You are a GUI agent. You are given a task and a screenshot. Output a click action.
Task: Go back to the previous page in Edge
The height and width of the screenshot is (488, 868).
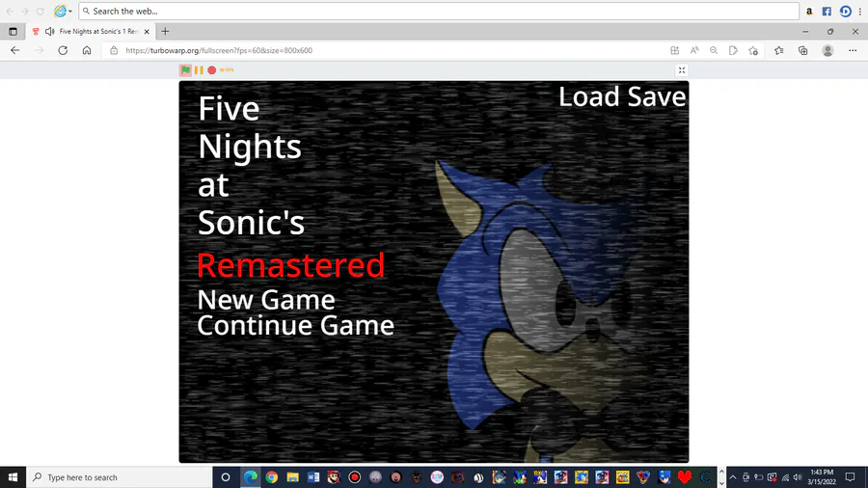point(14,50)
